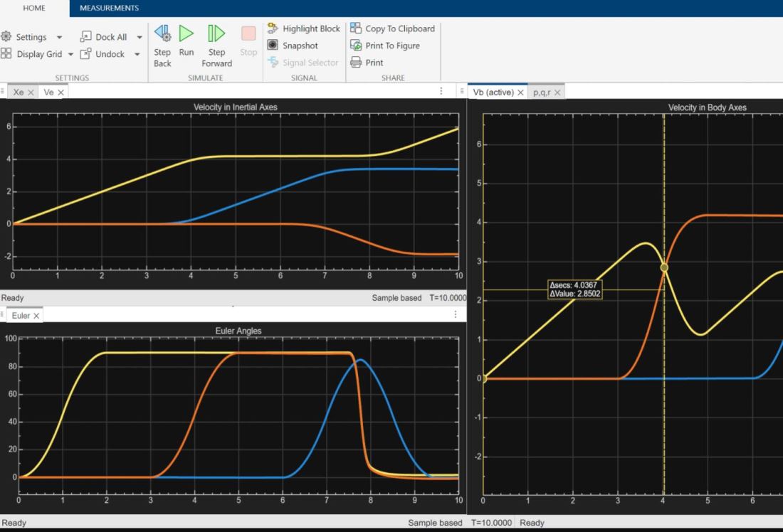
Task: Close the Ve tab
Action: 61,92
